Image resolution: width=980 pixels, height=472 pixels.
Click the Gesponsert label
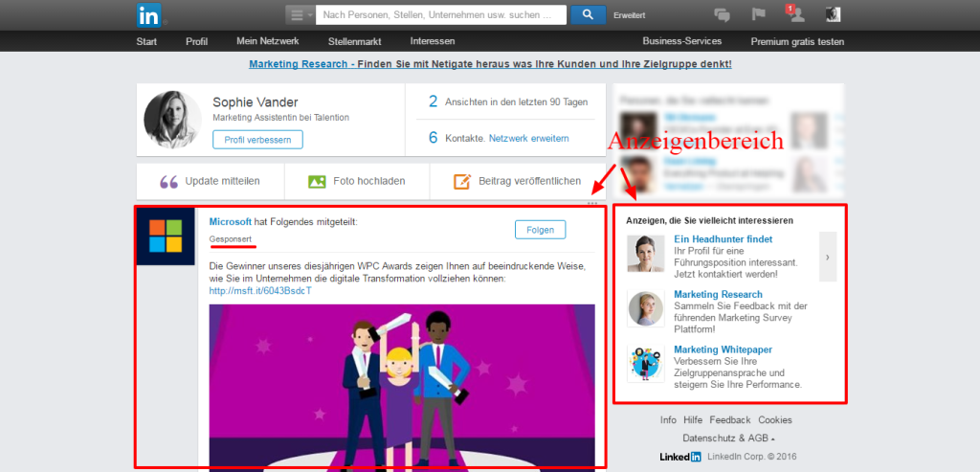coord(233,239)
